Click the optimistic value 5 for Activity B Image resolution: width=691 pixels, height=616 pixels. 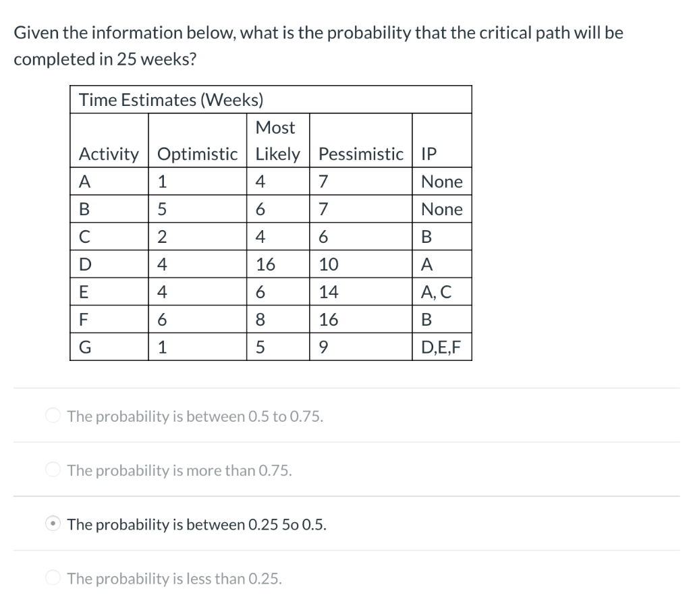[x=161, y=208]
